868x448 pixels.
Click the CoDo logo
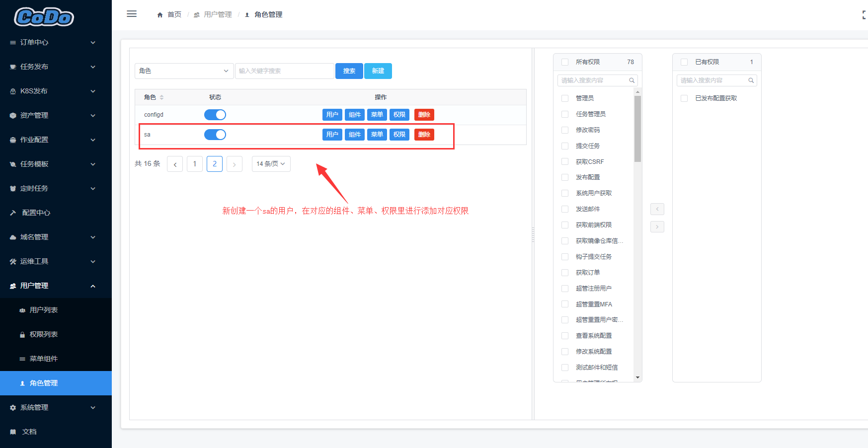[44, 17]
